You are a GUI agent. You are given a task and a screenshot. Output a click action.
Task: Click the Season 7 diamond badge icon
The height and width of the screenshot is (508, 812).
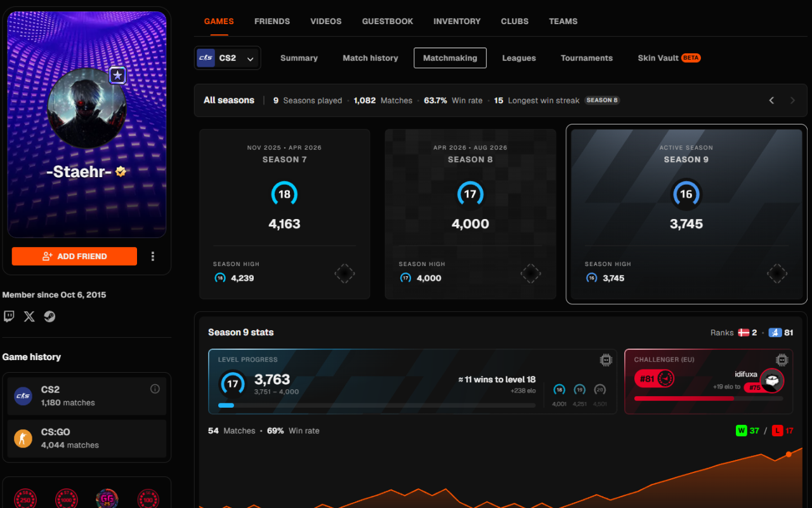[344, 274]
